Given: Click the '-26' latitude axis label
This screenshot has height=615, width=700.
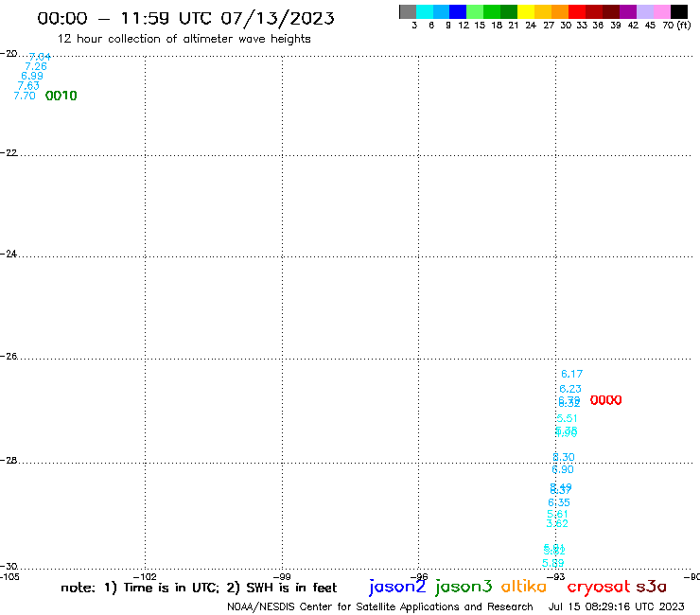Looking at the screenshot, I should pos(9,357).
